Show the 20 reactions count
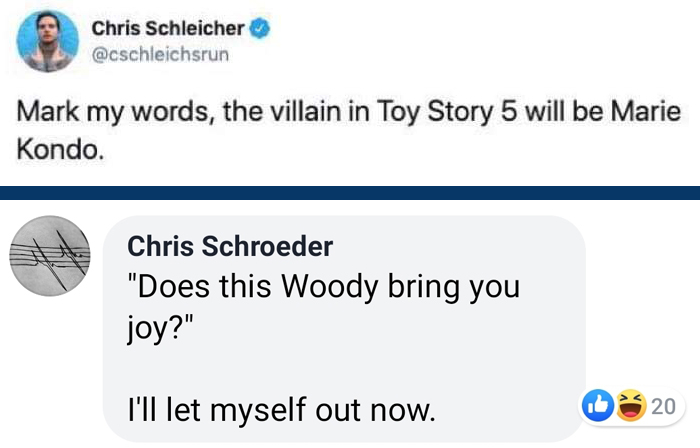The height and width of the screenshot is (448, 700). [x=662, y=406]
